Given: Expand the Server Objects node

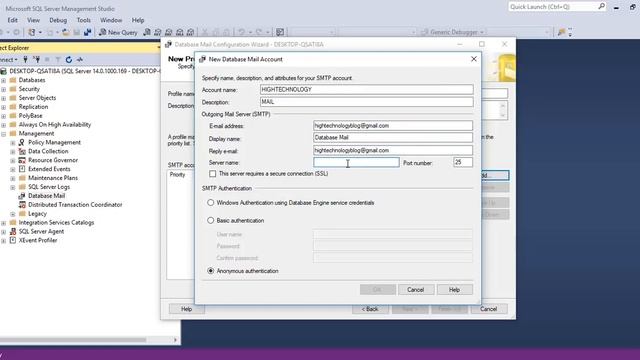Looking at the screenshot, I should click(x=4, y=98).
